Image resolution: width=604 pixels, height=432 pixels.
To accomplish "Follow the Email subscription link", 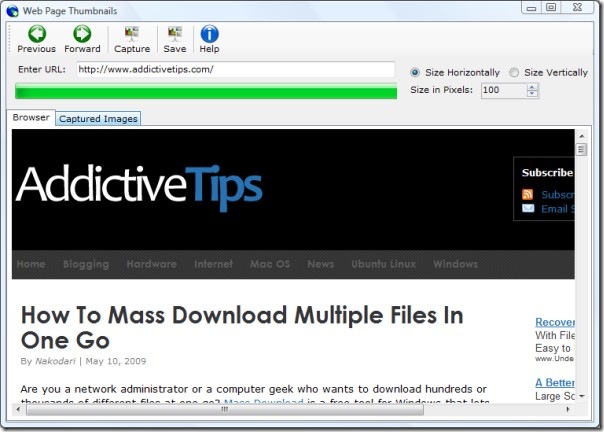I will 557,209.
